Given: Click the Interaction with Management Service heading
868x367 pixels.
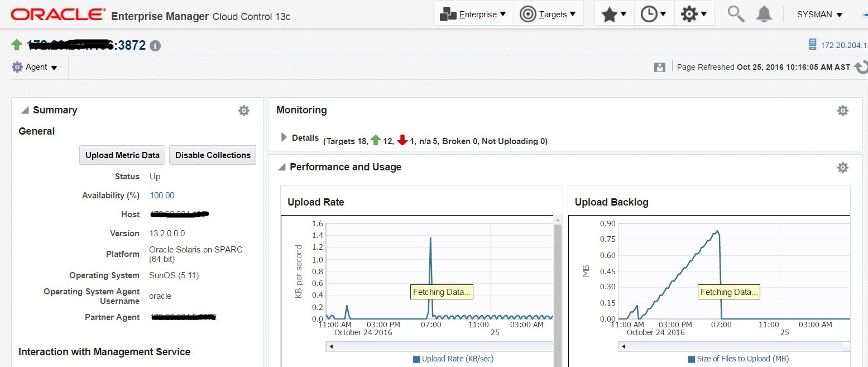Looking at the screenshot, I should pos(104,352).
